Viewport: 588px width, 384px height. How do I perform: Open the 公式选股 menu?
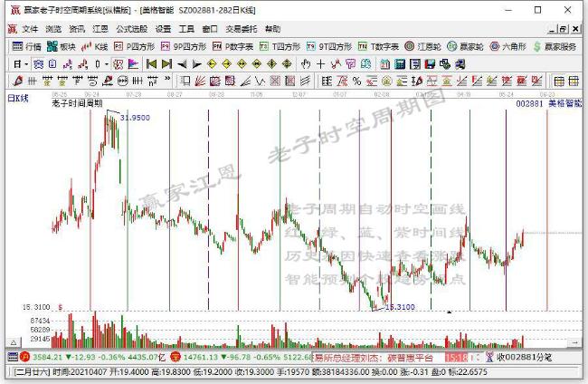coord(132,29)
